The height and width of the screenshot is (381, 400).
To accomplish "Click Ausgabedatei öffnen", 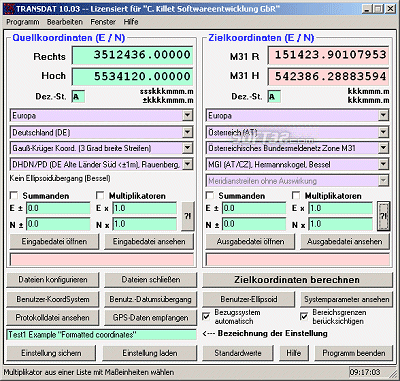I will tap(250, 241).
